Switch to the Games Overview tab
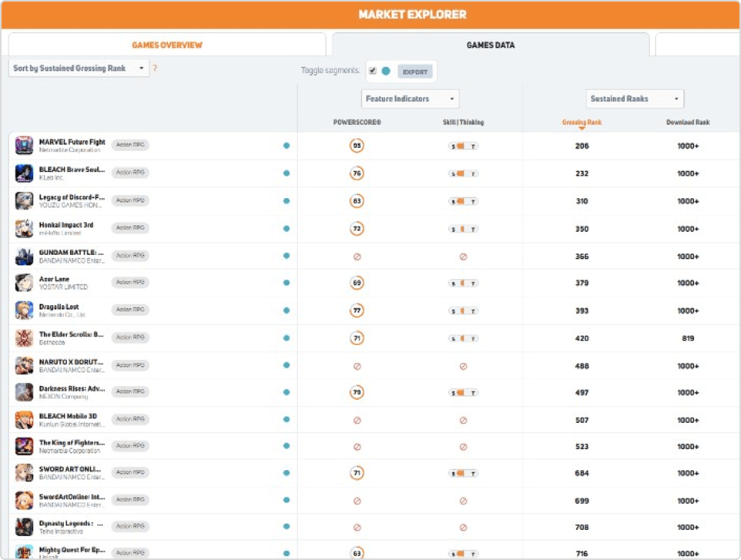741x560 pixels. 167,45
